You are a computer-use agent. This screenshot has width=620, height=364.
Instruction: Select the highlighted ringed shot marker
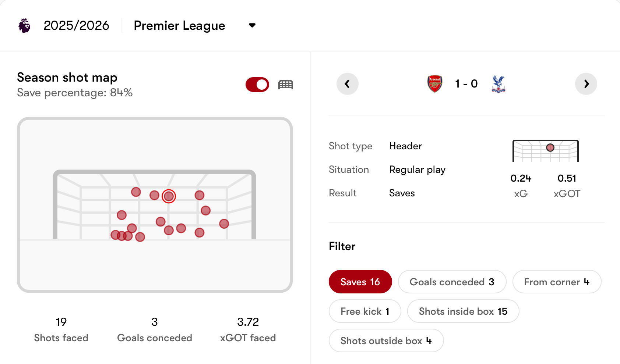pyautogui.click(x=169, y=196)
